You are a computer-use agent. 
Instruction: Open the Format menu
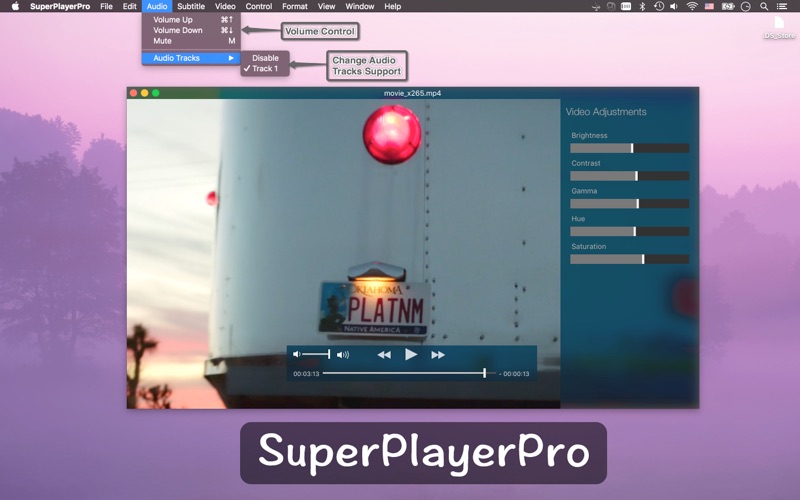click(x=294, y=6)
